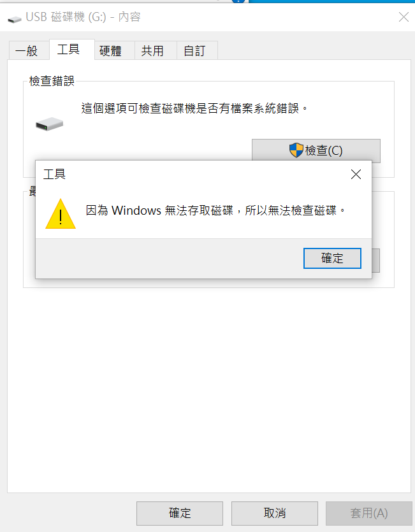Confirm the warning dialog with 確定
The width and height of the screenshot is (415, 532).
pyautogui.click(x=332, y=258)
